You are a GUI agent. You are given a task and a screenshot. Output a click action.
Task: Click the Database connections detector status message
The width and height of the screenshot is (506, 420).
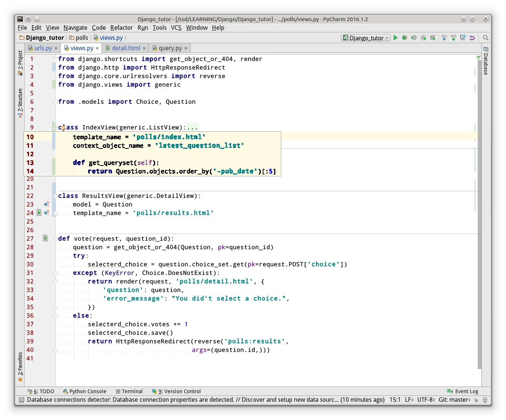[x=206, y=400]
